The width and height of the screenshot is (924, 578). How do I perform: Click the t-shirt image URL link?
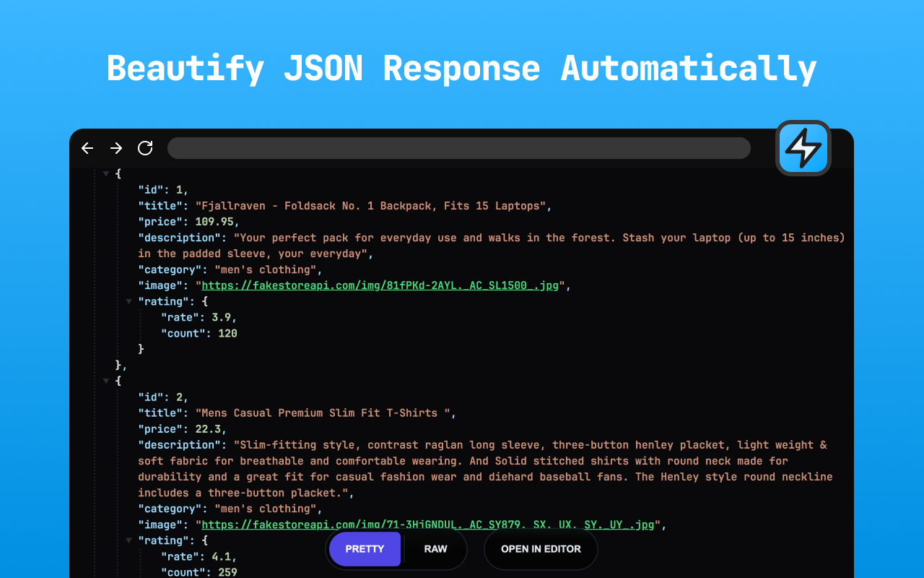(429, 525)
